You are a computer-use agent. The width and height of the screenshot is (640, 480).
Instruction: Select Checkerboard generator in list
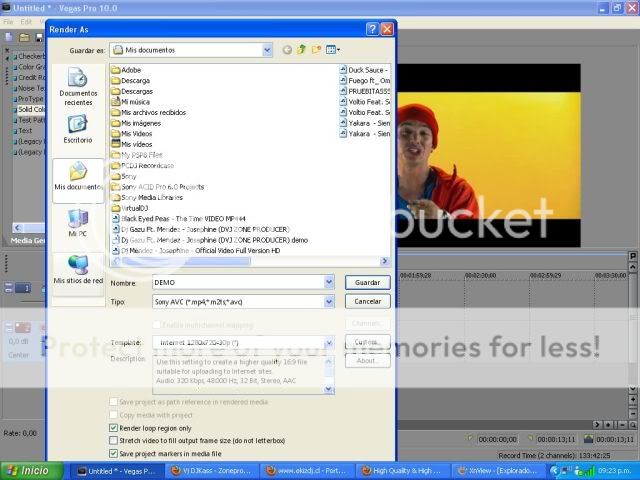pos(31,56)
